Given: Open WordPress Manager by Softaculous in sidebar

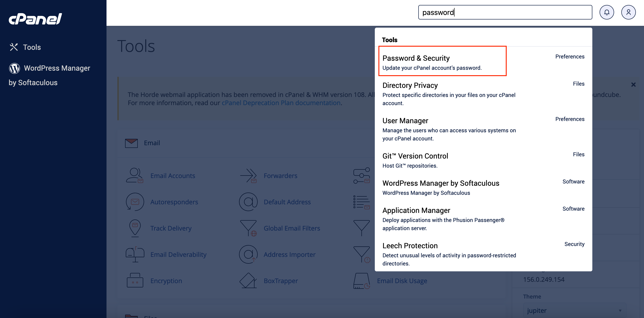Looking at the screenshot, I should point(49,75).
